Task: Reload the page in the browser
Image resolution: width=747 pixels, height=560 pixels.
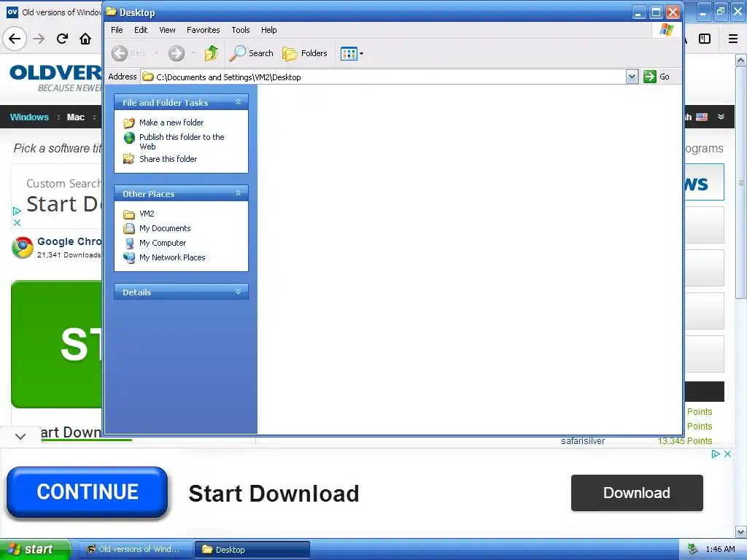Action: tap(62, 39)
